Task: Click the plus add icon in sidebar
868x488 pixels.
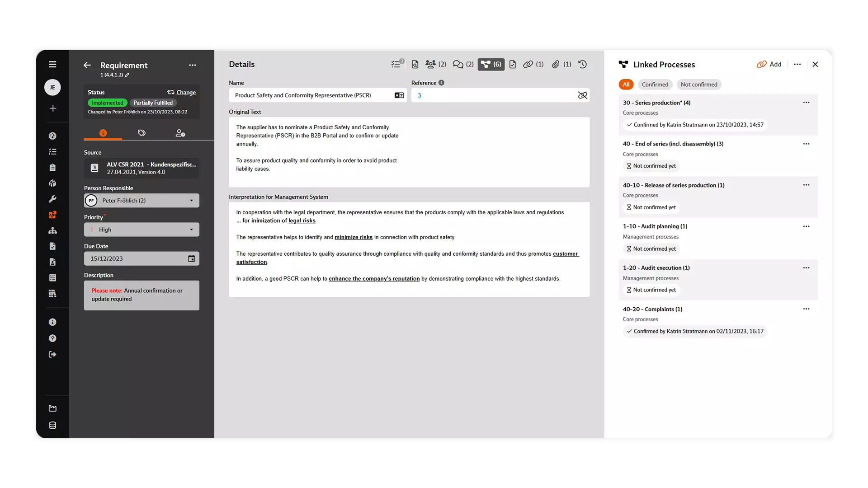Action: 53,108
